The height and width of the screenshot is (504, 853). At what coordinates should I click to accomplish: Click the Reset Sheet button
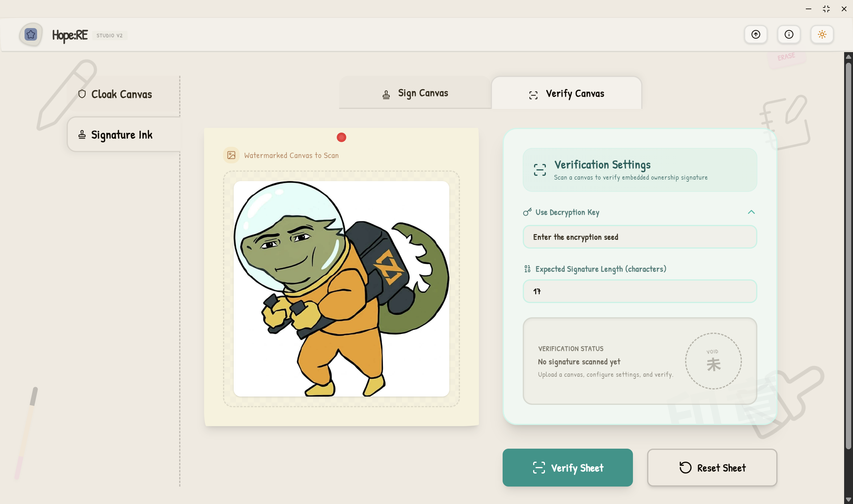coord(712,468)
